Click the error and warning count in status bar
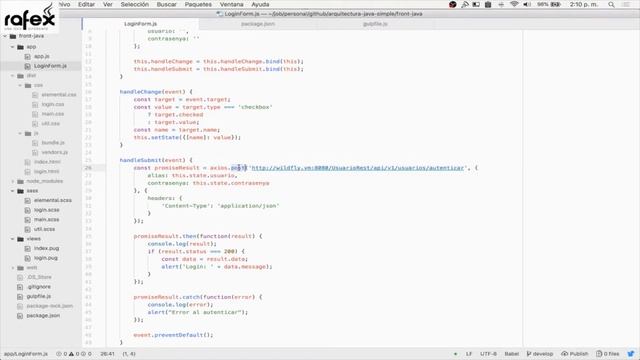The image size is (640, 360). pos(74,354)
